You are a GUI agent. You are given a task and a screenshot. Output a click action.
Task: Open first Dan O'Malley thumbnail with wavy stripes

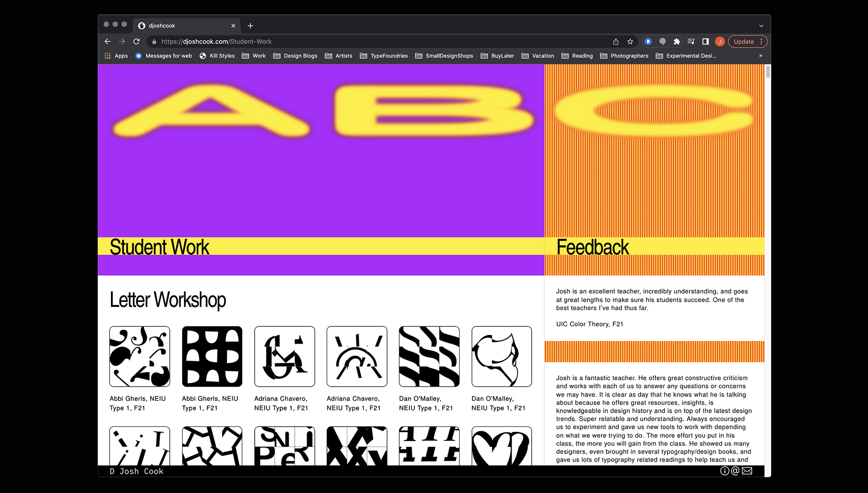click(429, 357)
